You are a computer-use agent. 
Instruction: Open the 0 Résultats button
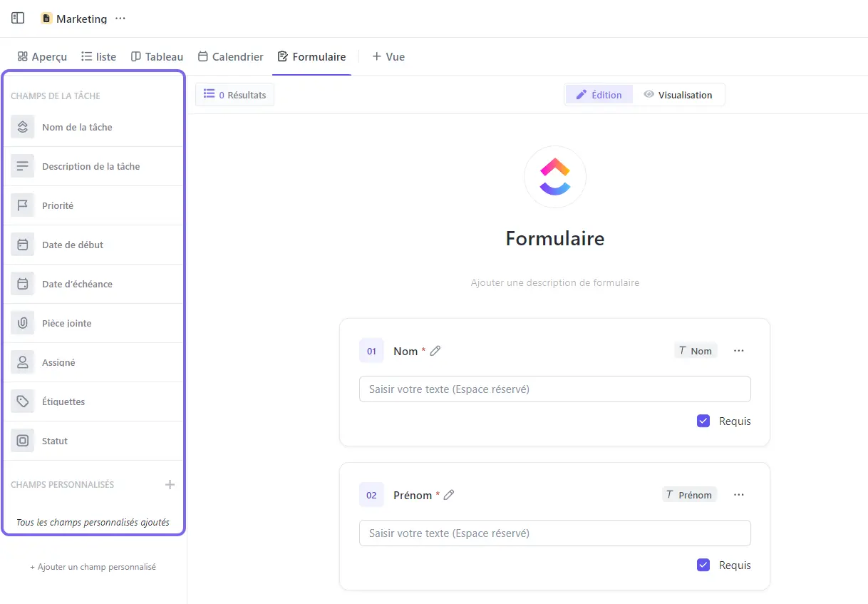point(235,95)
